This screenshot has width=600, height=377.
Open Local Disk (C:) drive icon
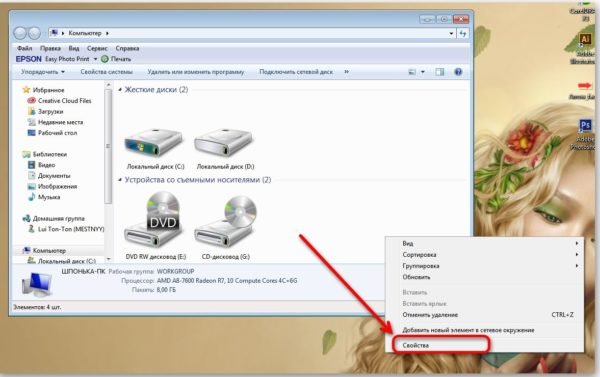[x=154, y=142]
